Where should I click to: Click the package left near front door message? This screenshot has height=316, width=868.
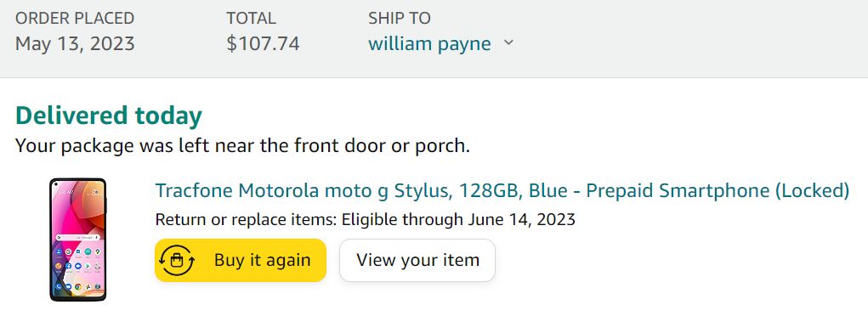(242, 146)
